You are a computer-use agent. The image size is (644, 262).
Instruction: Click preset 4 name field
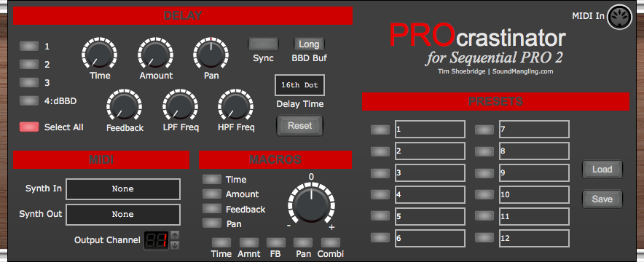tap(430, 194)
